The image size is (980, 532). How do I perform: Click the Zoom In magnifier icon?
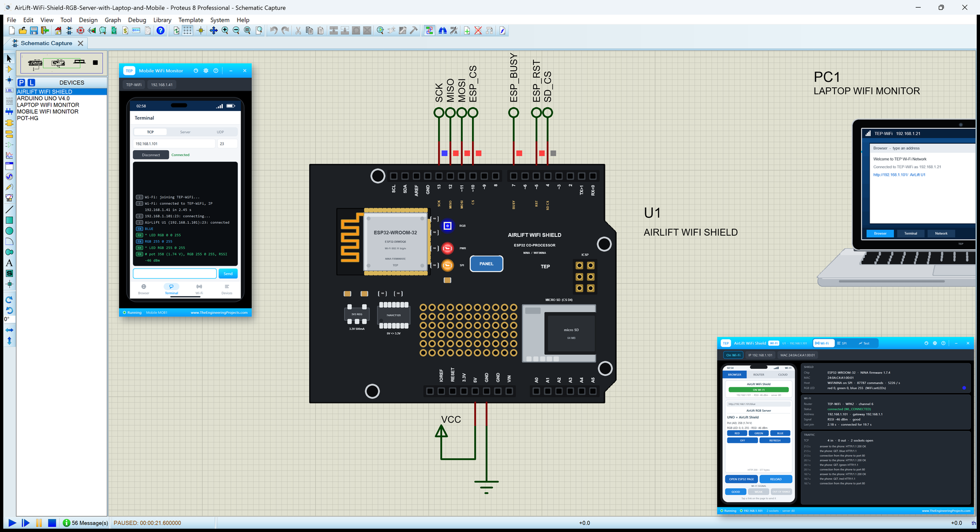225,30
